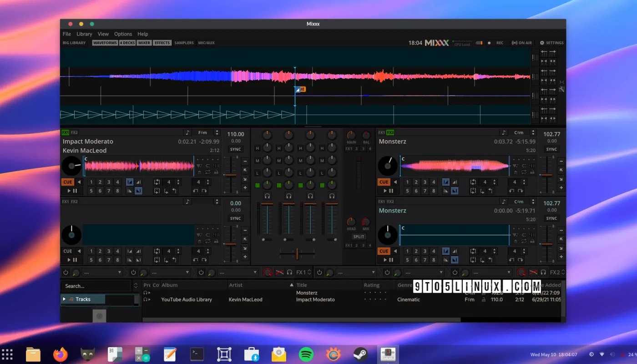Click the spinning vinyl widget on Deck 1
637x364 pixels.
point(71,166)
